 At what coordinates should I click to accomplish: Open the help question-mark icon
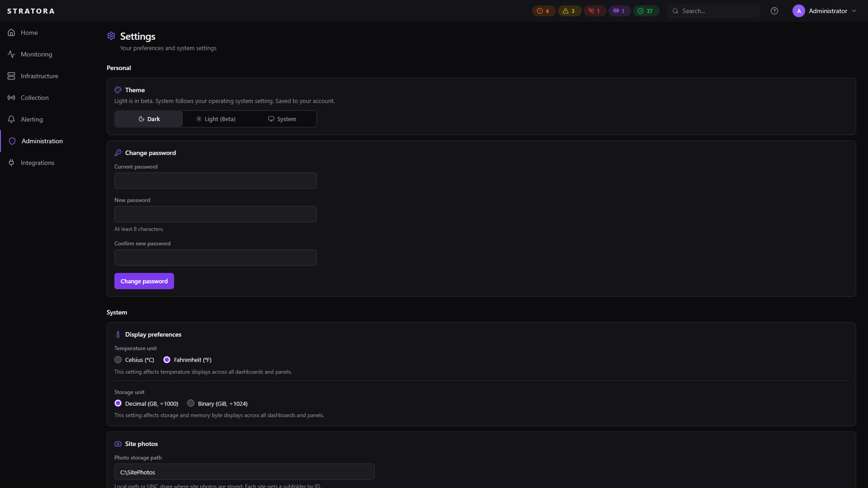[x=774, y=11]
